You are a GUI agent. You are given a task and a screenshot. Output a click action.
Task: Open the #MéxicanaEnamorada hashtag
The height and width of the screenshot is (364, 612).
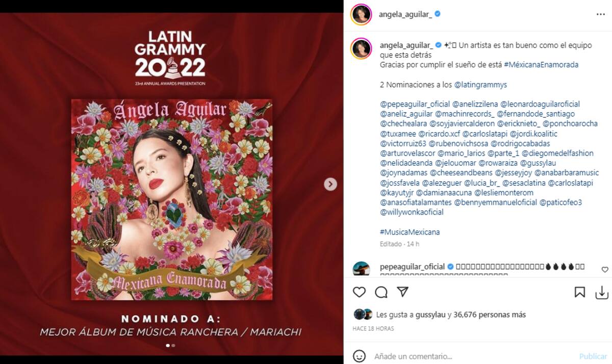coord(541,65)
